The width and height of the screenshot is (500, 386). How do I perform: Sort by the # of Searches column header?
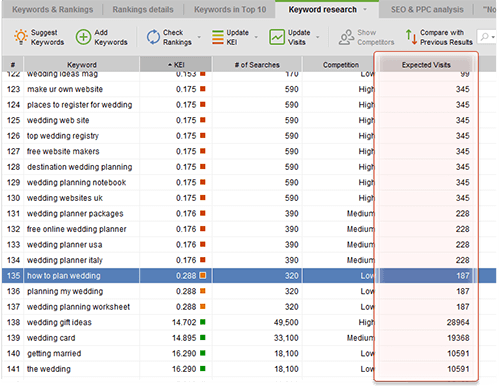257,64
